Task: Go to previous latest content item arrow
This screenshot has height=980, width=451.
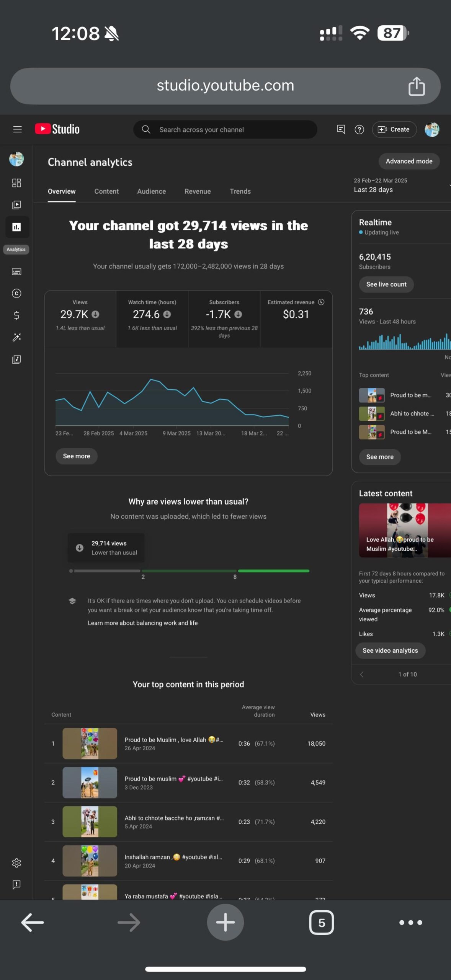Action: click(361, 674)
